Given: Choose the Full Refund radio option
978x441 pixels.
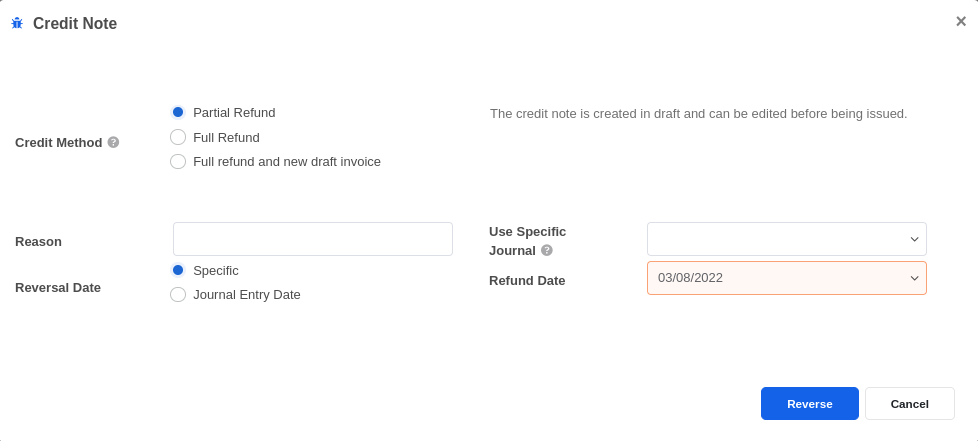Looking at the screenshot, I should [x=178, y=137].
